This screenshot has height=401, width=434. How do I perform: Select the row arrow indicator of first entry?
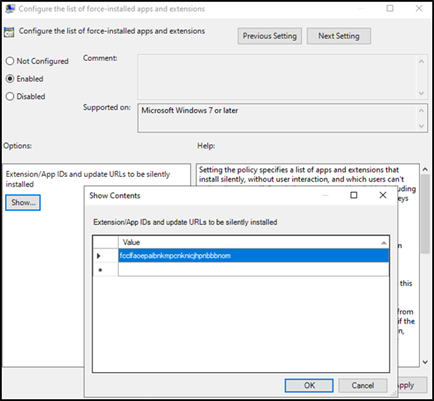click(99, 256)
